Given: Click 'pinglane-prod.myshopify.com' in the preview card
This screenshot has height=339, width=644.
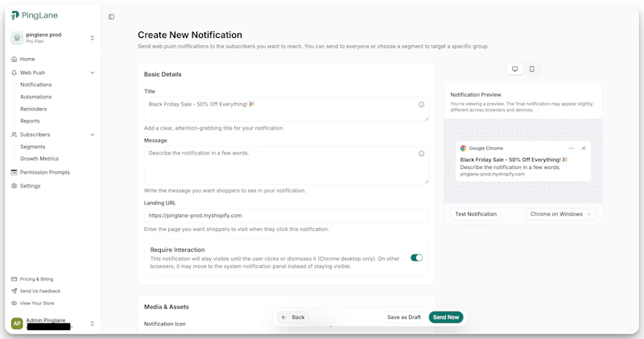Looking at the screenshot, I should pos(492,174).
